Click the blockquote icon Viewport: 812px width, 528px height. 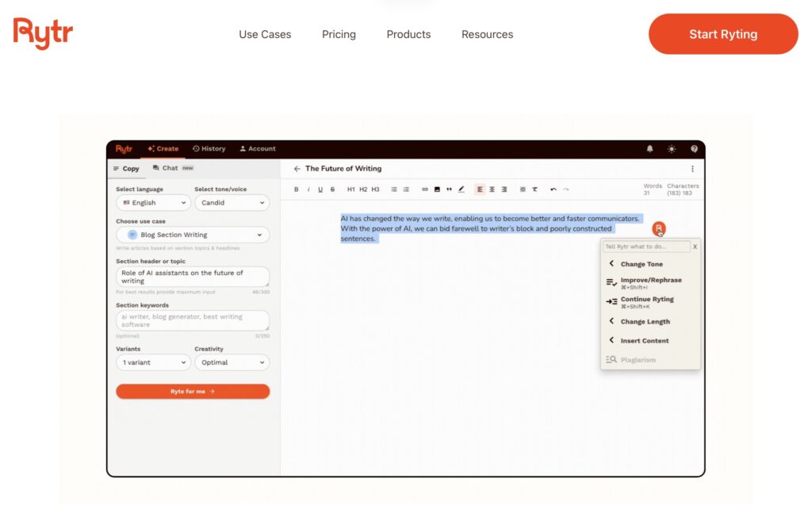point(449,189)
